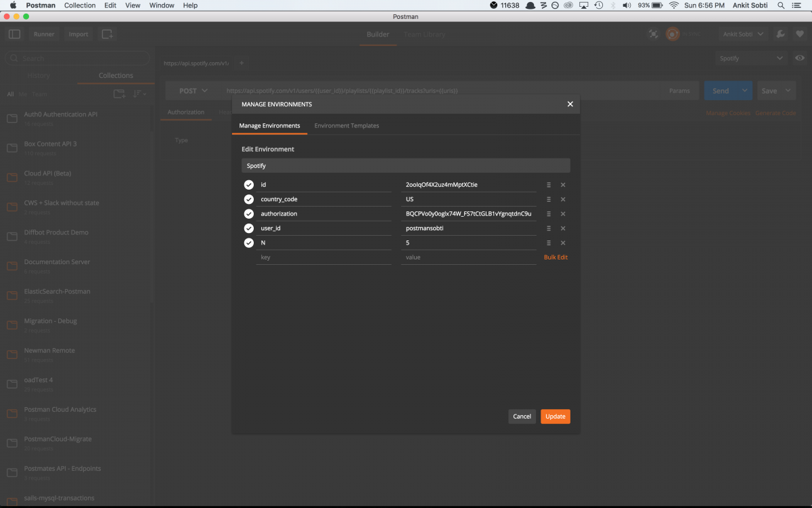Open the Send button dropdown arrow
The height and width of the screenshot is (508, 812).
click(x=745, y=91)
